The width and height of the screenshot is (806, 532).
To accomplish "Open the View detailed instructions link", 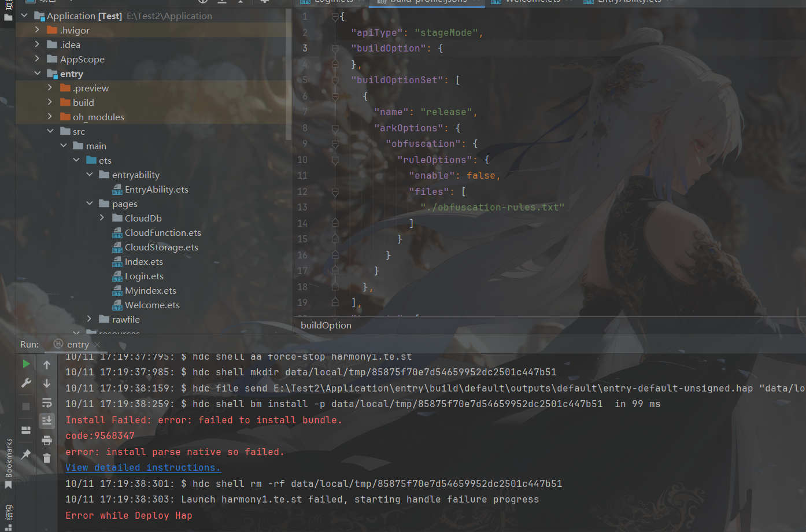I will (142, 468).
